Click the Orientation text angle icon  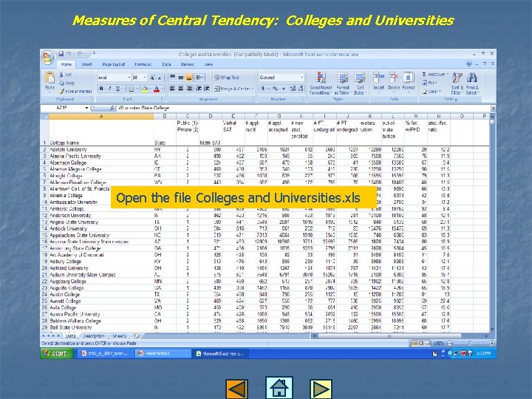tap(199, 78)
